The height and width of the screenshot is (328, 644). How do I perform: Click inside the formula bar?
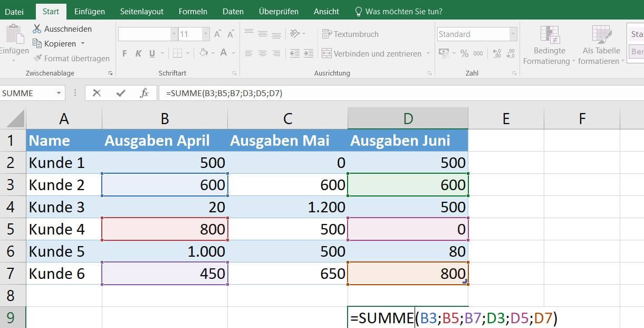click(401, 93)
